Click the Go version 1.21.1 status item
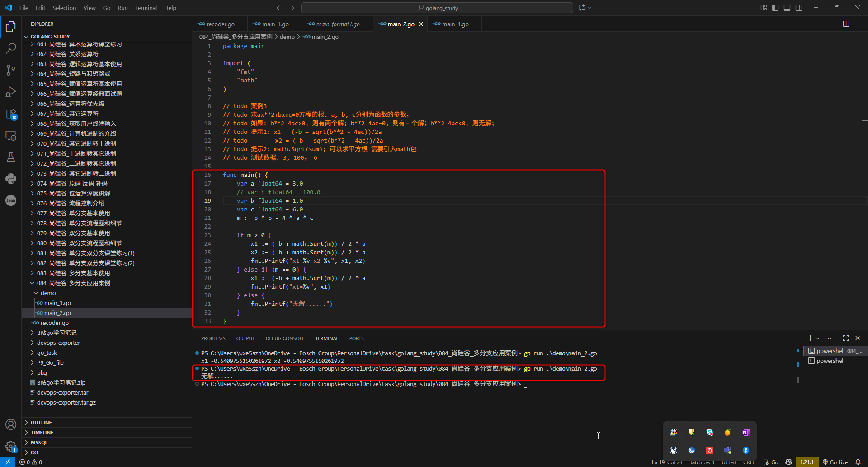The height and width of the screenshot is (467, 868). [x=807, y=462]
